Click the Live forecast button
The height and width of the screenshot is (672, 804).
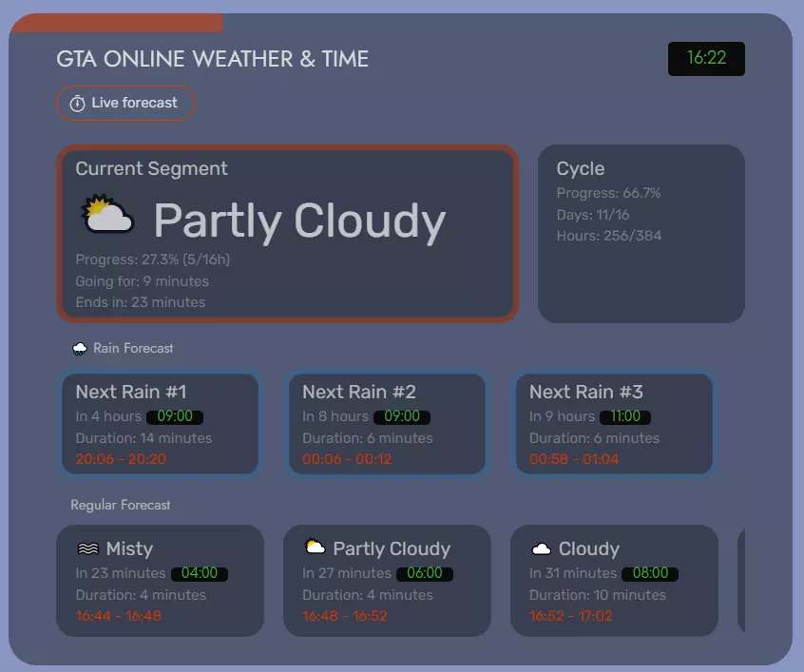coord(125,103)
